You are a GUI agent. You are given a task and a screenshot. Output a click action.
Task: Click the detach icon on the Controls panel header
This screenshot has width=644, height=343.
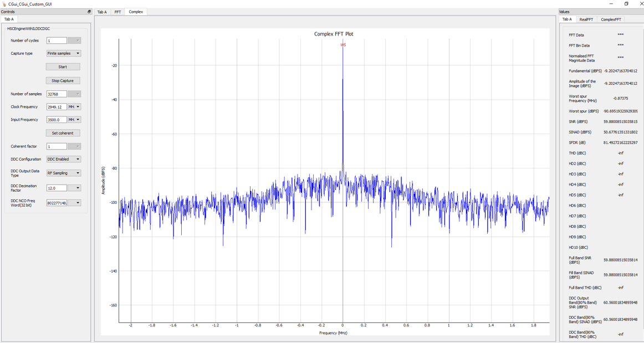(89, 11)
